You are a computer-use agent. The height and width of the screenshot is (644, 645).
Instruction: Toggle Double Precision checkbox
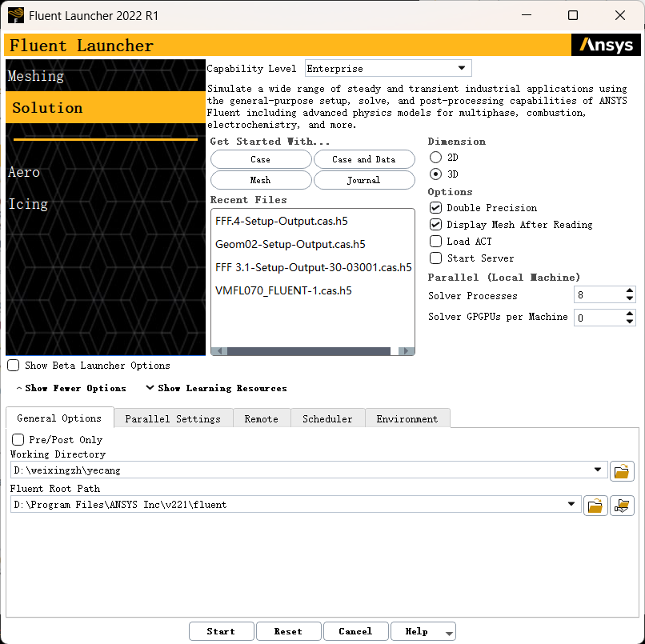pos(435,208)
